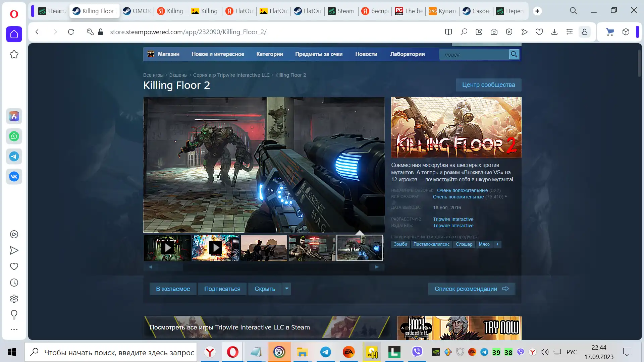Screen dimensions: 644x362
Task: Open WhatsApp in Opera sidebar
Action: [14, 136]
